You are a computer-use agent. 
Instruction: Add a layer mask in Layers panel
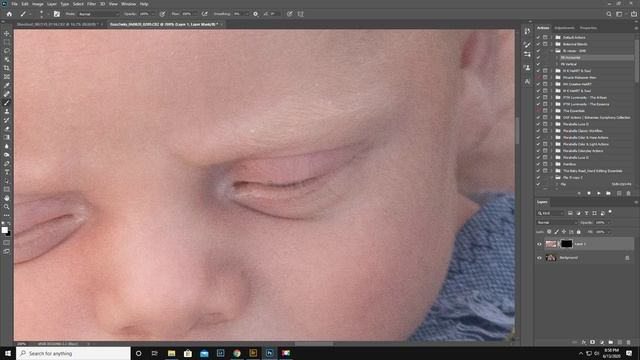(x=593, y=342)
